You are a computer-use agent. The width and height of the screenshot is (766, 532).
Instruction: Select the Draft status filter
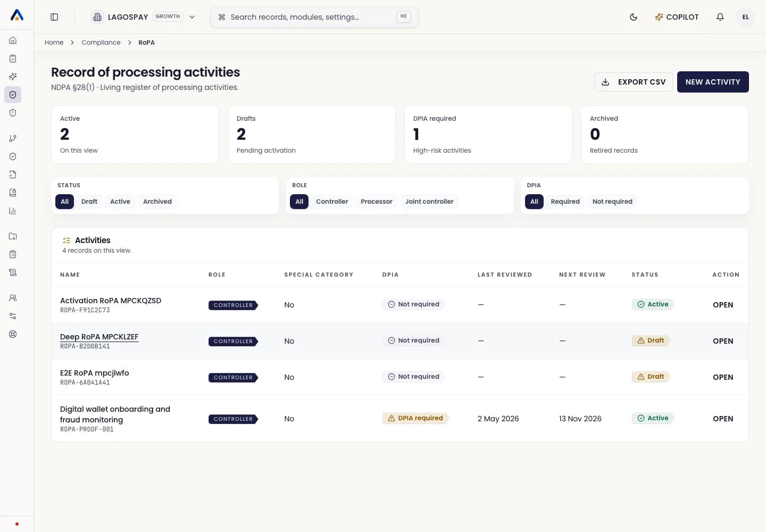click(x=89, y=202)
